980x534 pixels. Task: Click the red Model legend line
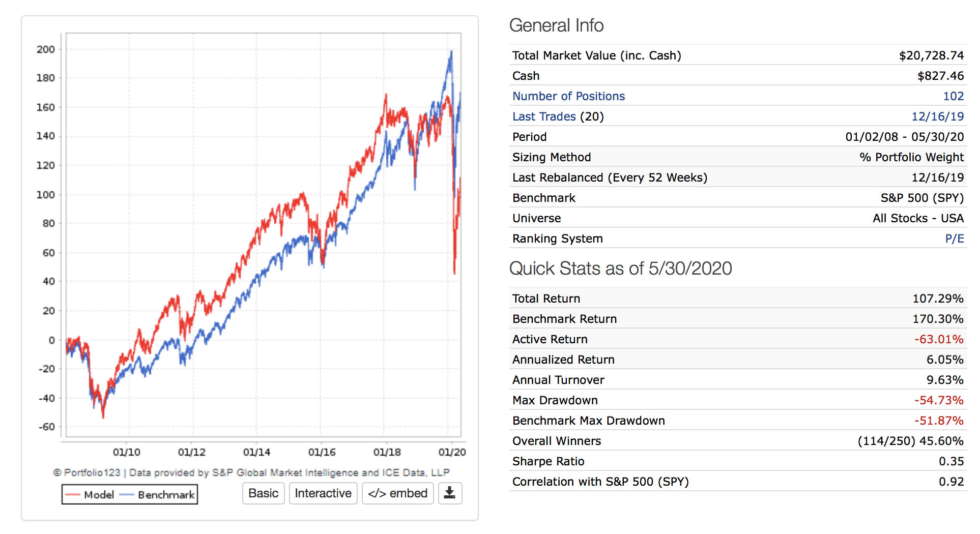click(x=73, y=495)
